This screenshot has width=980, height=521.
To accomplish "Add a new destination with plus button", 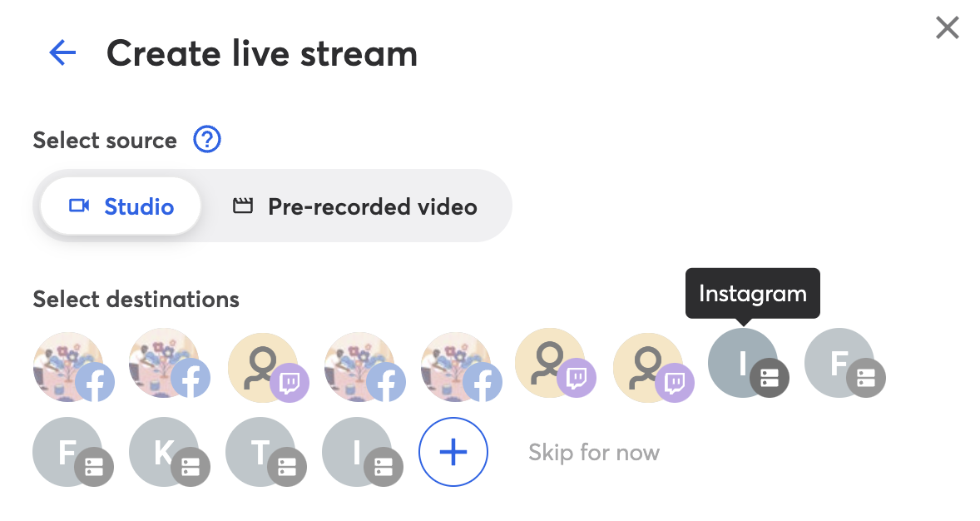I will point(453,452).
